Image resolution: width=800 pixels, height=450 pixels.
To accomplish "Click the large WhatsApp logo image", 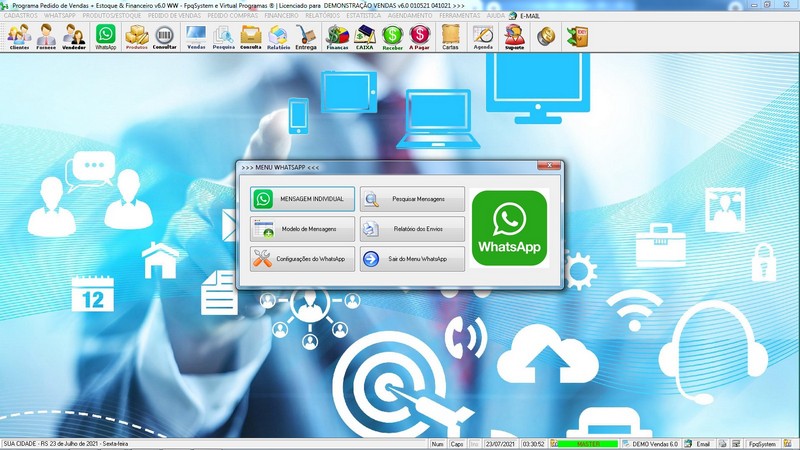I will click(509, 228).
